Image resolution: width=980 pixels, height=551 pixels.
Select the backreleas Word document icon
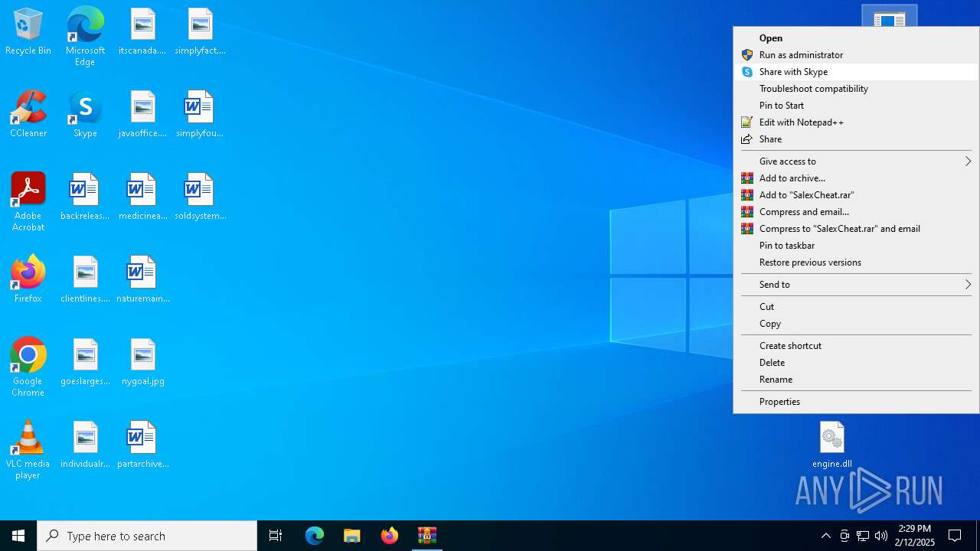[x=85, y=197]
